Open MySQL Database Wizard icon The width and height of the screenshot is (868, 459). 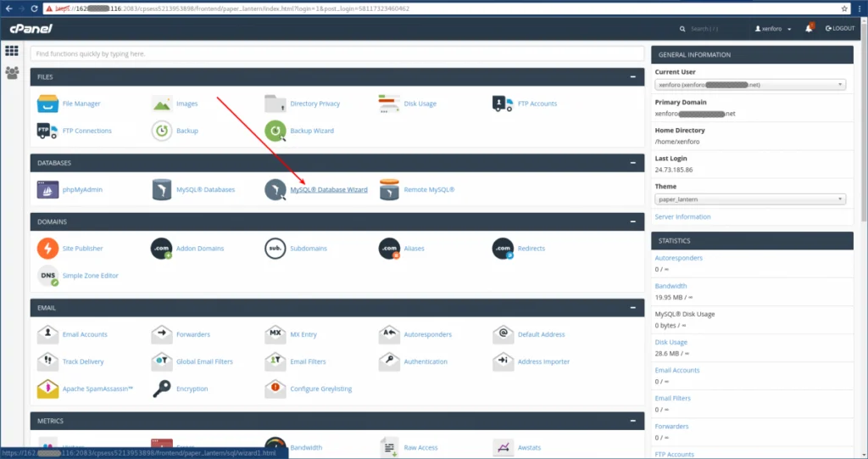coord(275,189)
